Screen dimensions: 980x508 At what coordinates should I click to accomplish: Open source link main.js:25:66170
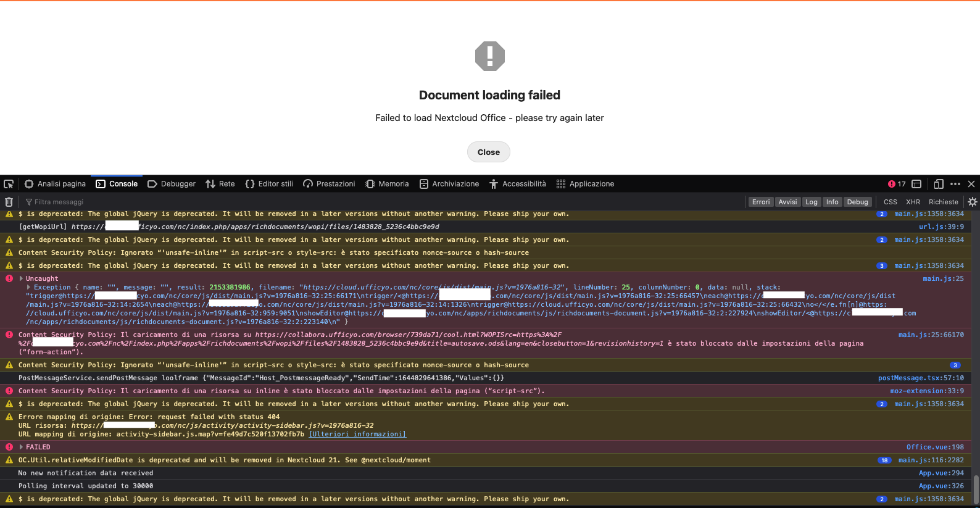931,335
